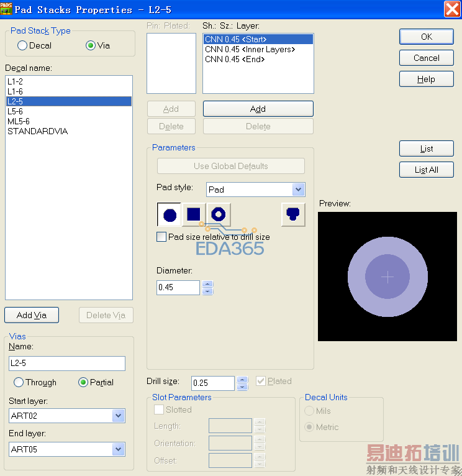This screenshot has width=462, height=476.
Task: Click the List All button
Action: tap(427, 170)
